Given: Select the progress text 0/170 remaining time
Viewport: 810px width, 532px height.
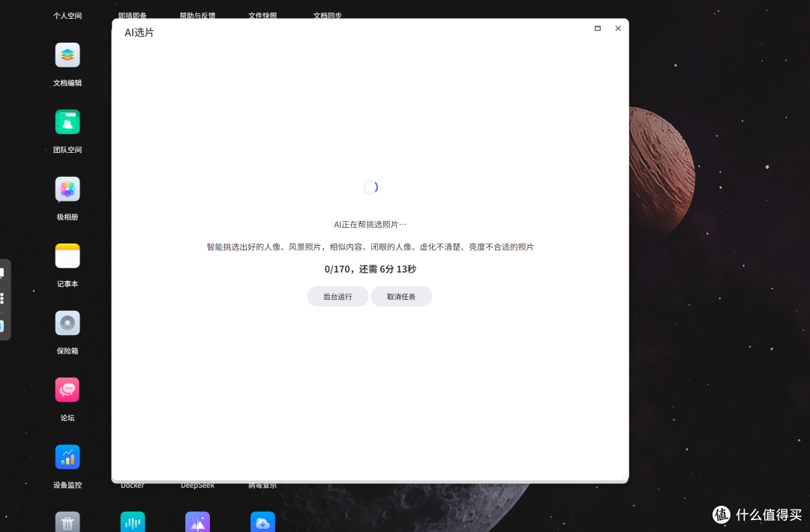Looking at the screenshot, I should (370, 269).
